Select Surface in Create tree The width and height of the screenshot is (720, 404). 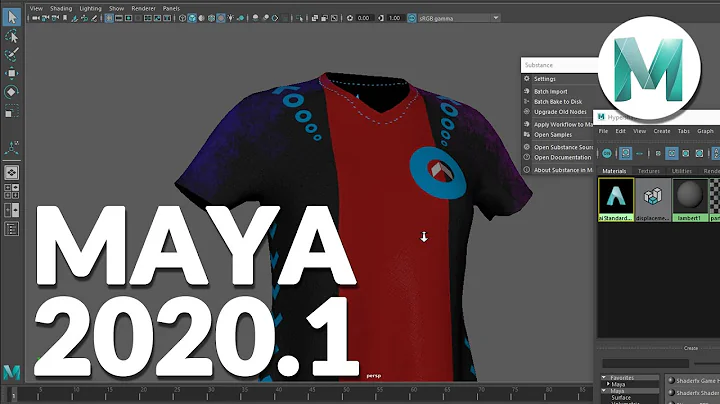(x=621, y=398)
